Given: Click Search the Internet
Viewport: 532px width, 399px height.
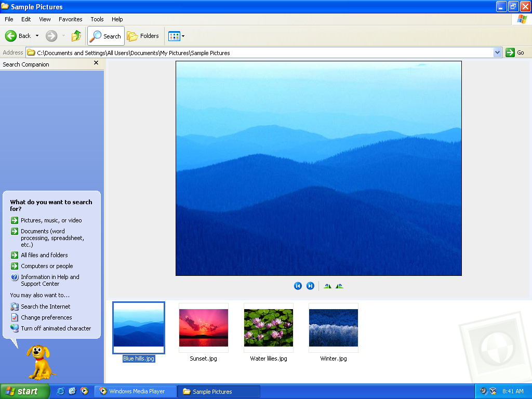Looking at the screenshot, I should 46,307.
